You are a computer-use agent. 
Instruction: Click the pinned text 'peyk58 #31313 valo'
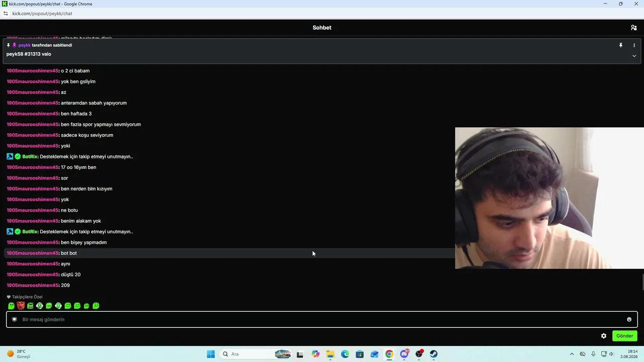tap(29, 54)
